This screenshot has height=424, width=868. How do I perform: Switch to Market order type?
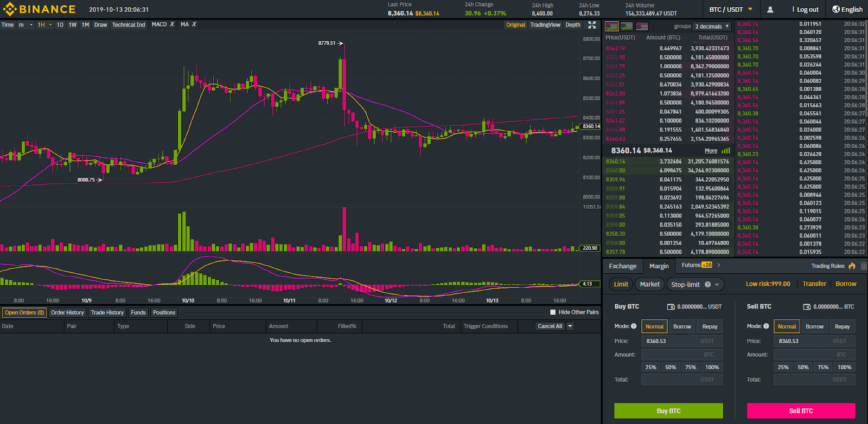click(x=649, y=284)
